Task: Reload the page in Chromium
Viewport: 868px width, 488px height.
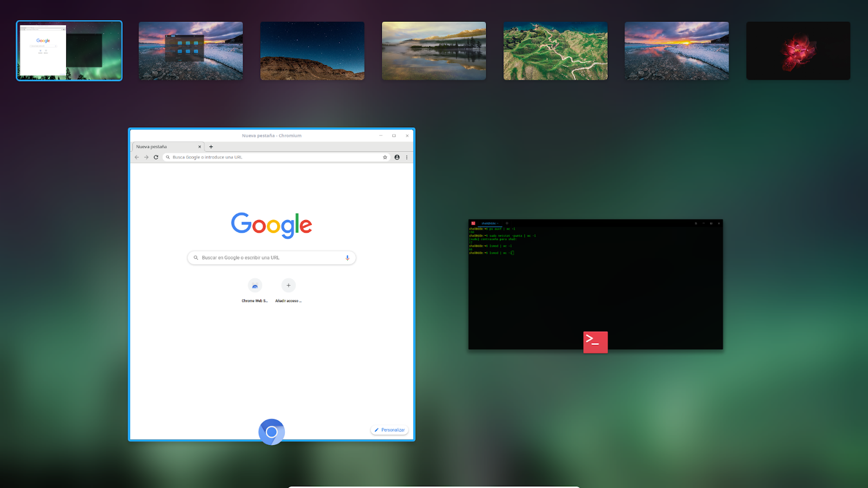Action: coord(156,157)
